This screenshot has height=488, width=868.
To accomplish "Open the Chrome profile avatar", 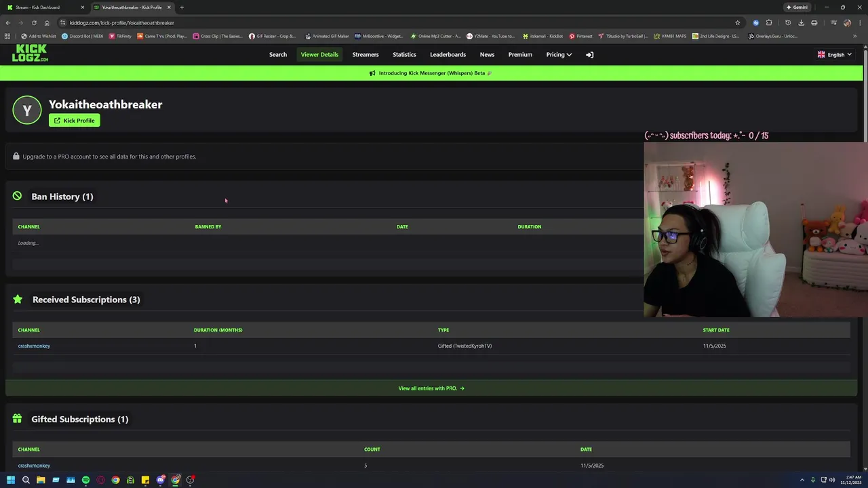I will click(847, 22).
